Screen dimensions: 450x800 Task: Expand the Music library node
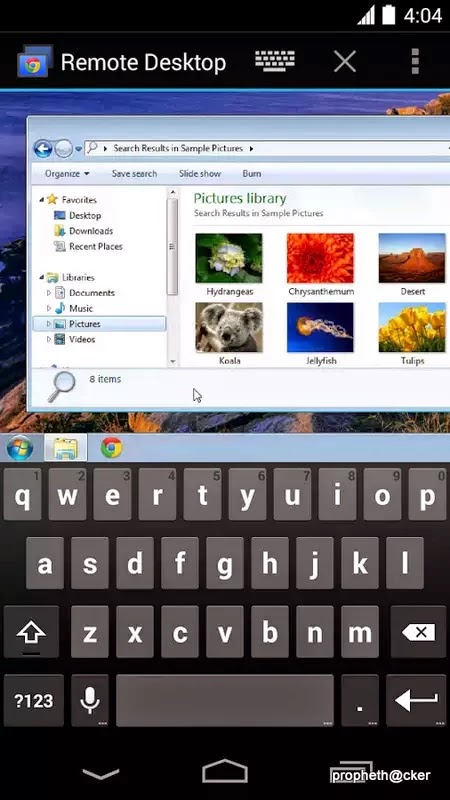[49, 308]
